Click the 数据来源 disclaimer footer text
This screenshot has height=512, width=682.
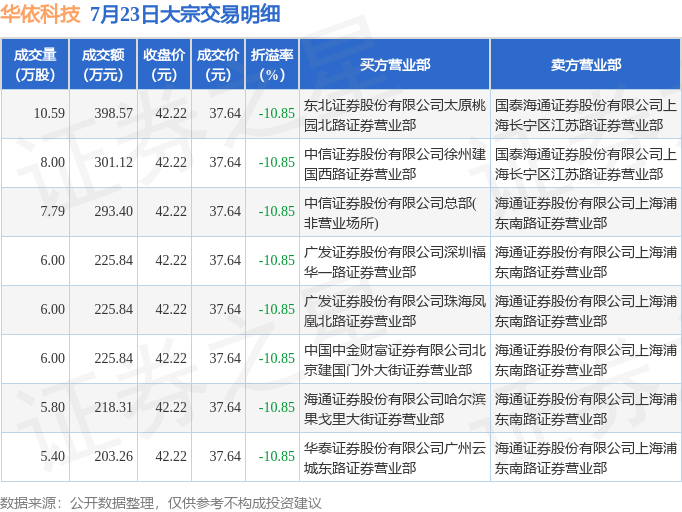tap(160, 503)
